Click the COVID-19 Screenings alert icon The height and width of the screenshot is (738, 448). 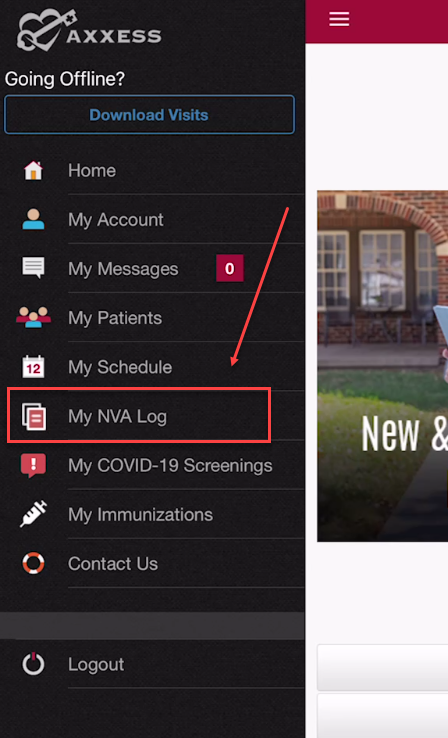33,465
